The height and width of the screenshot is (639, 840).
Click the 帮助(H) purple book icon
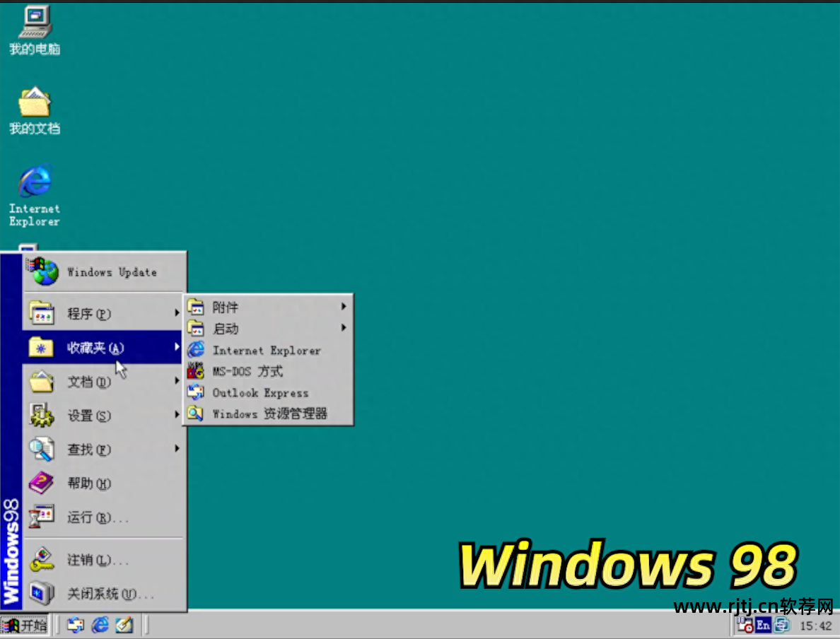tap(41, 483)
